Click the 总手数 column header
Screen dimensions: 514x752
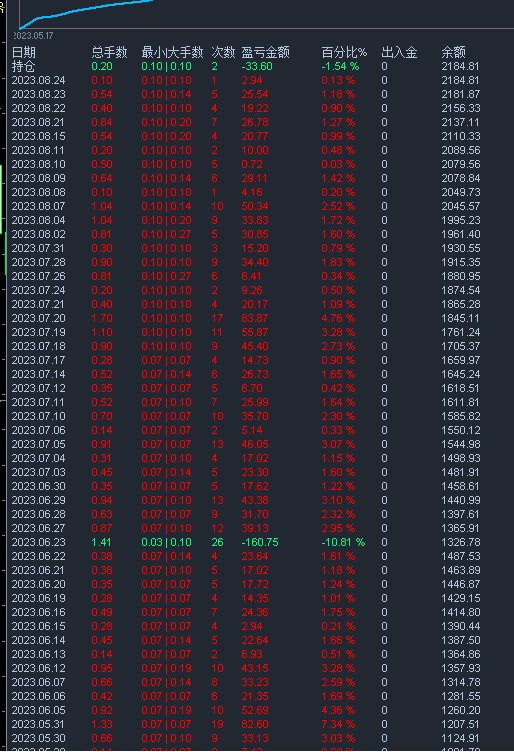point(109,52)
